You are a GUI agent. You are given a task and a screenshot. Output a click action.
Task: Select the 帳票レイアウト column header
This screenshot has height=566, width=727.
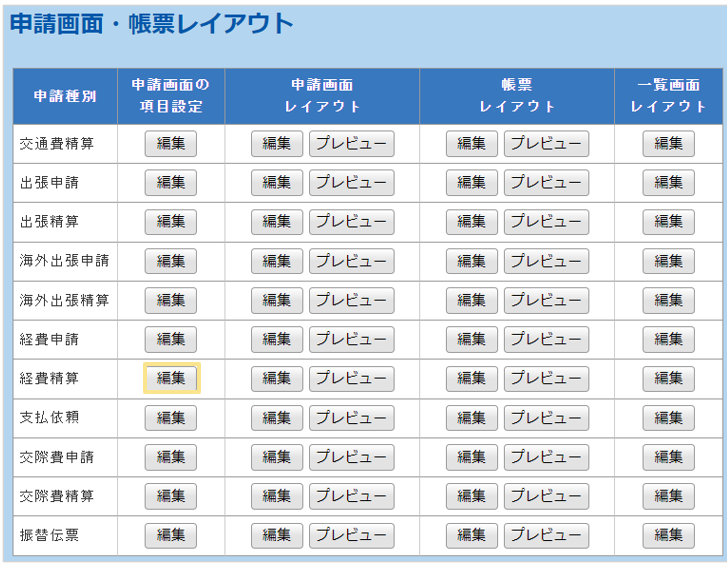tap(517, 96)
